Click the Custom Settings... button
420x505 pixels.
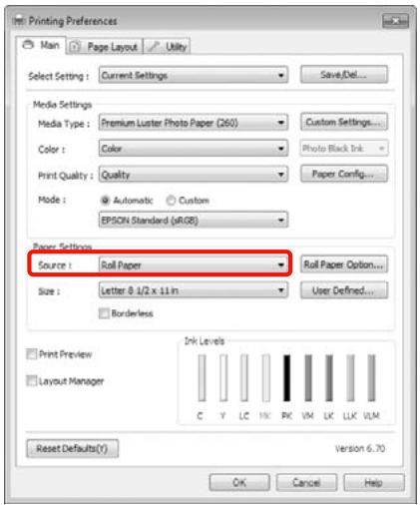click(344, 122)
